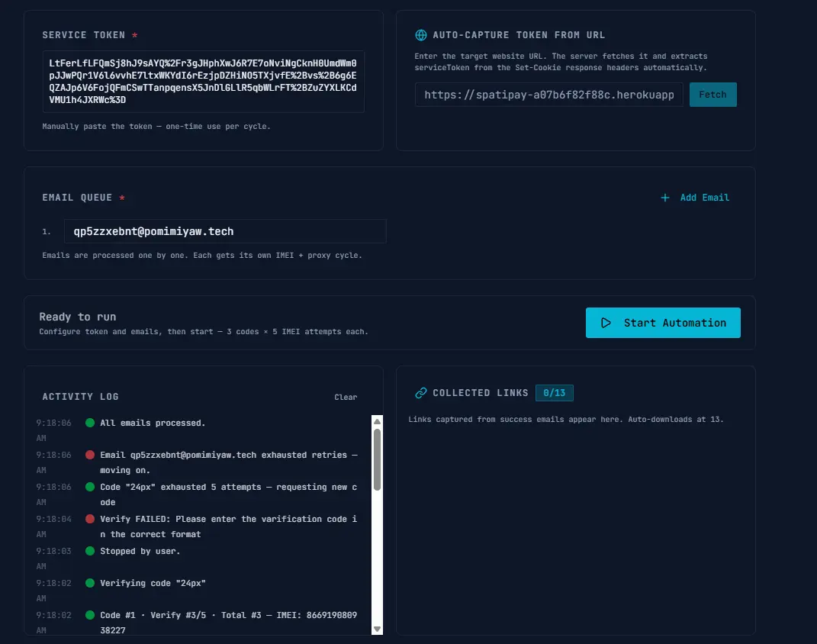The image size is (817, 644).
Task: Click the Fetch button
Action: pos(712,95)
